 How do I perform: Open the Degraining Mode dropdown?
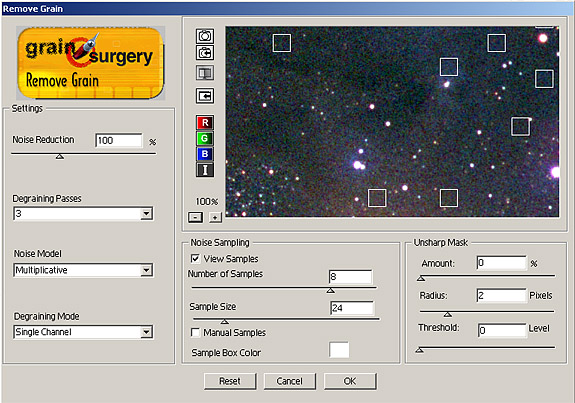click(x=146, y=332)
